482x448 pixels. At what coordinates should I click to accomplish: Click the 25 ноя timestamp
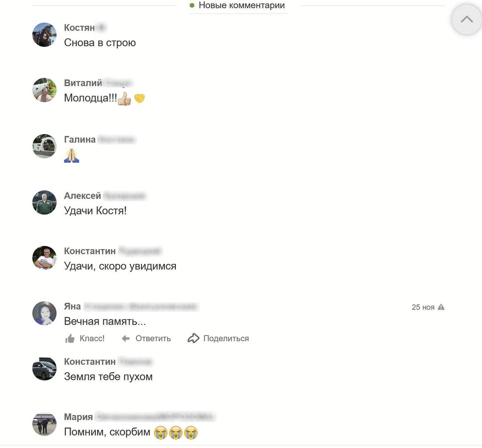(423, 307)
